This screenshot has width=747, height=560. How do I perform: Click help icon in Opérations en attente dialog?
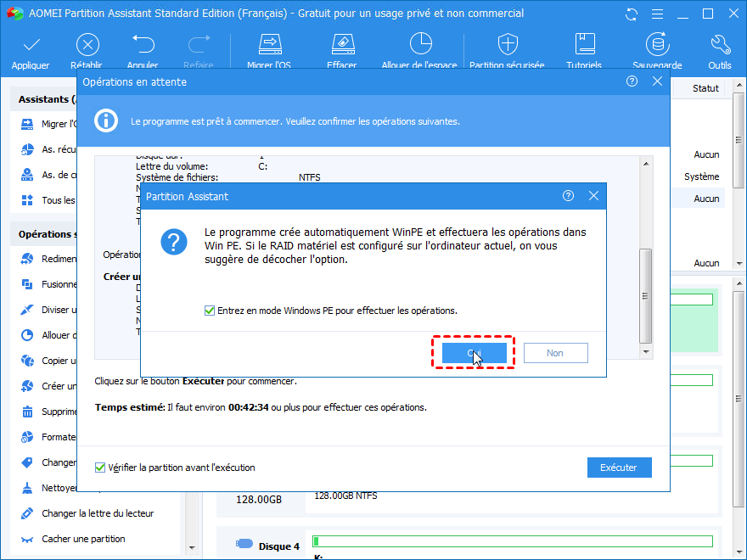tap(632, 81)
